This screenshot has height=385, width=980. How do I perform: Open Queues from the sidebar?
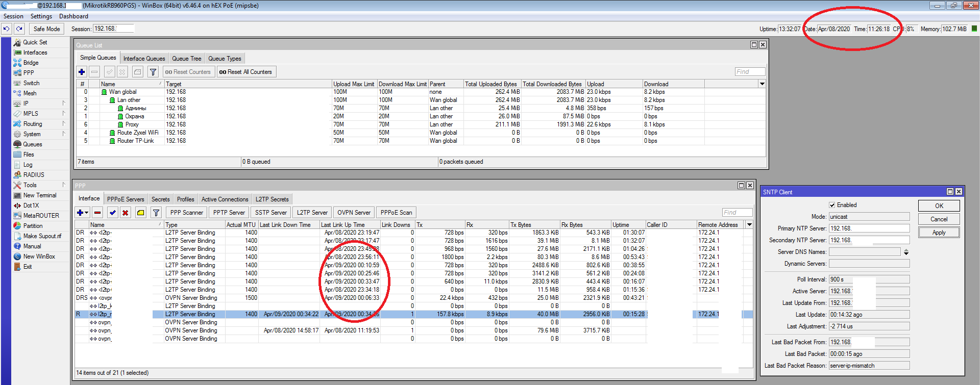33,144
